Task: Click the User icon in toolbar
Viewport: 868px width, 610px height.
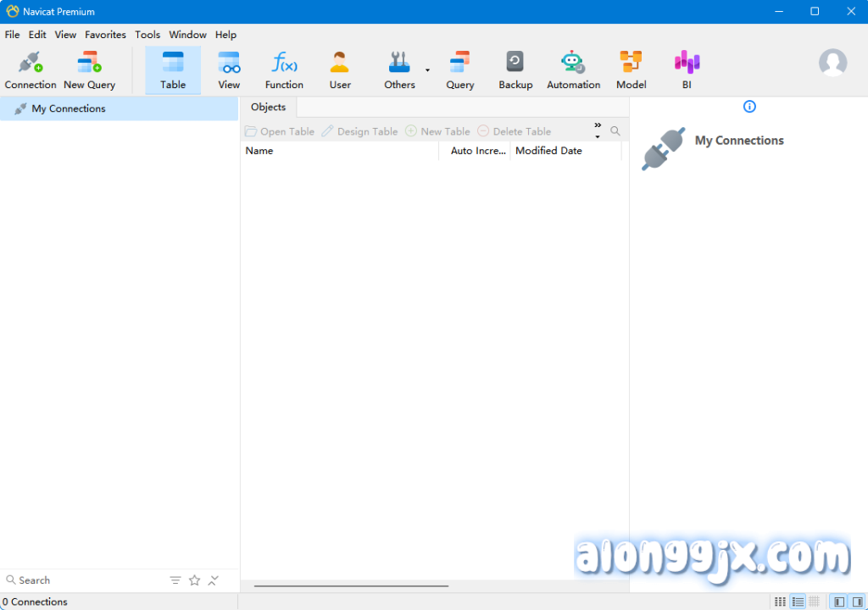Action: point(340,64)
